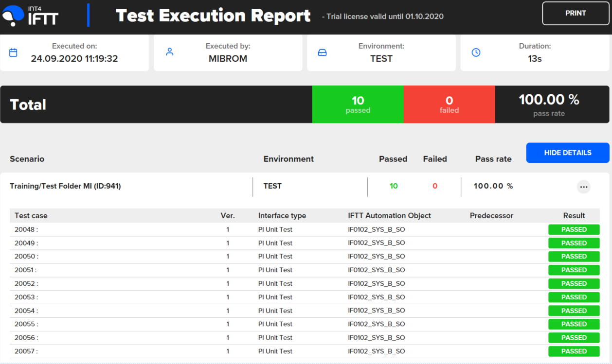This screenshot has width=612, height=364.
Task: Click the PASSED badge for test case 20057
Action: point(574,351)
